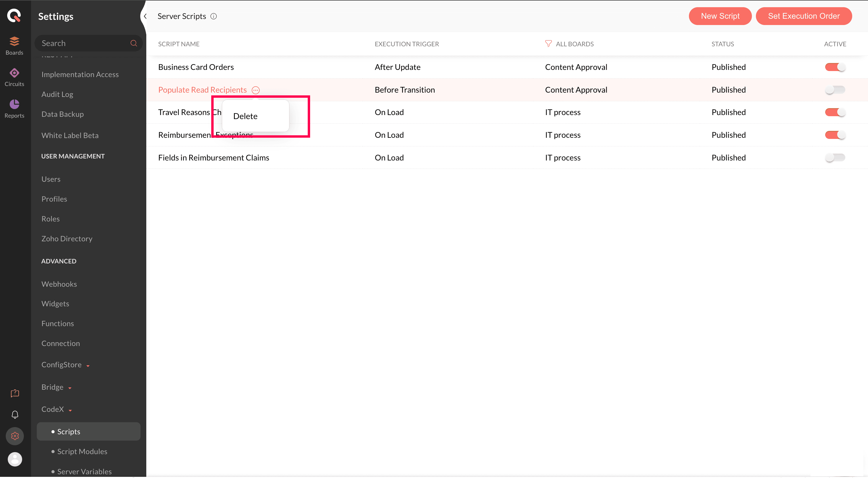Click the 'Before Transition' trigger cell
The width and height of the screenshot is (868, 478).
tap(405, 90)
